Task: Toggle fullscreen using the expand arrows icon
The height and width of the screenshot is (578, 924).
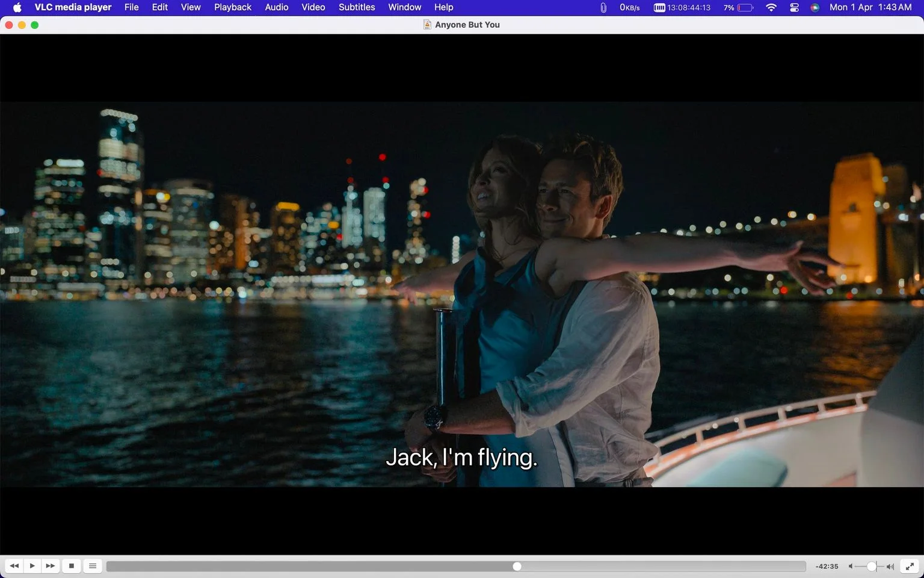Action: 910,566
